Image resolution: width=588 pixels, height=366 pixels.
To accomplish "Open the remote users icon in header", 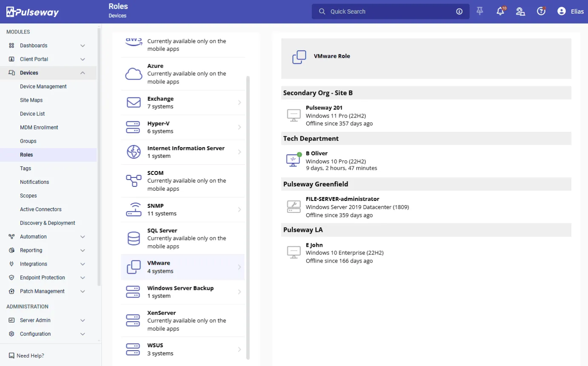I will coord(520,11).
